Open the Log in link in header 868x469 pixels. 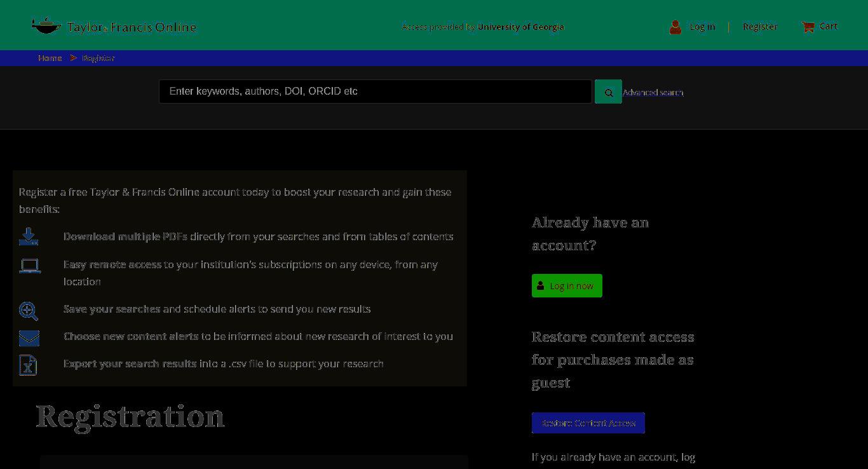702,27
